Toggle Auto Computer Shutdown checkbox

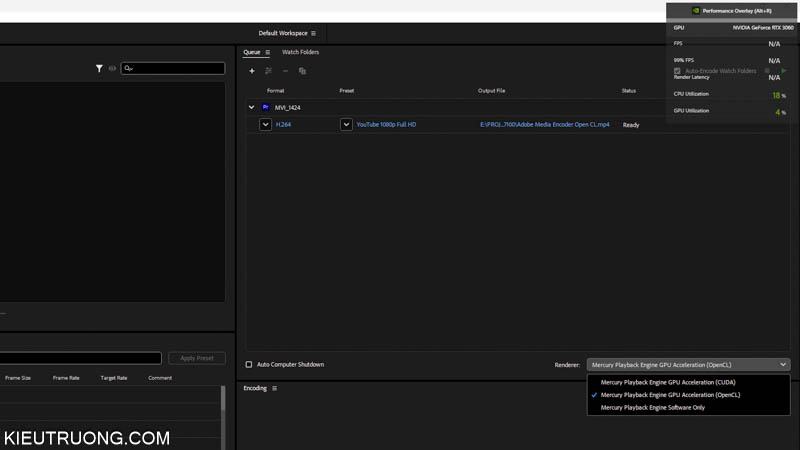coord(248,364)
